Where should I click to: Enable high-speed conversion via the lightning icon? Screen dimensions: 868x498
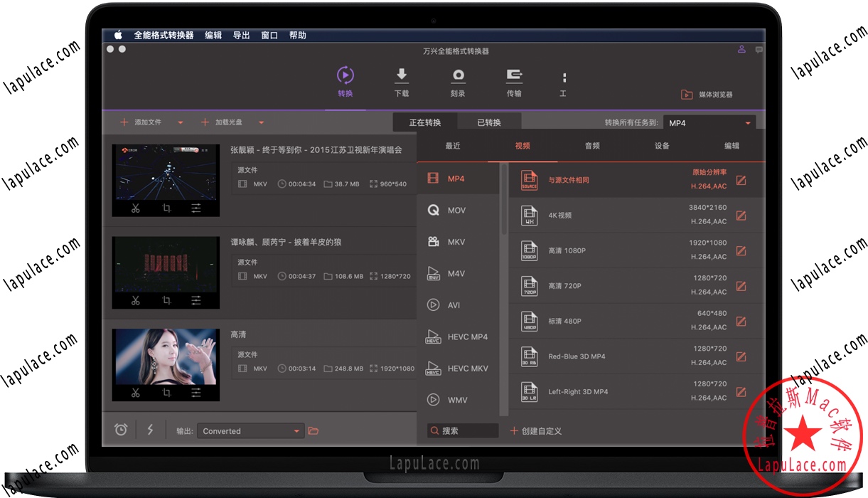[x=150, y=430]
